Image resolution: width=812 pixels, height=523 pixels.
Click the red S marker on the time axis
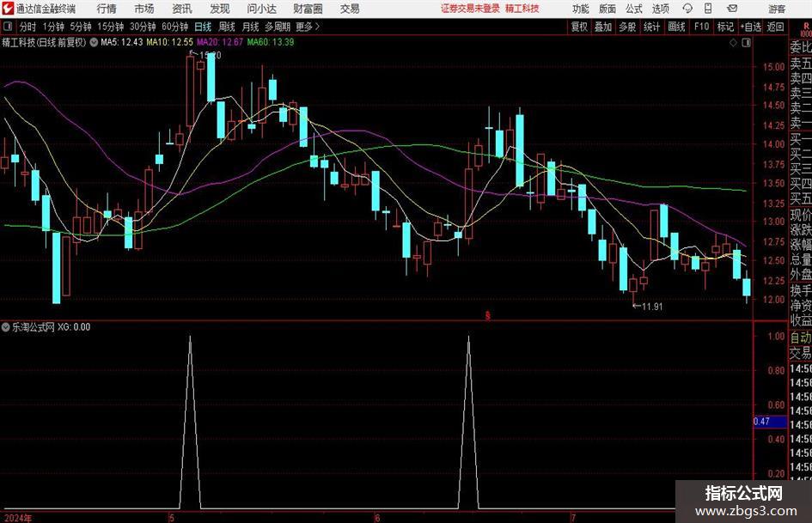[x=488, y=315]
